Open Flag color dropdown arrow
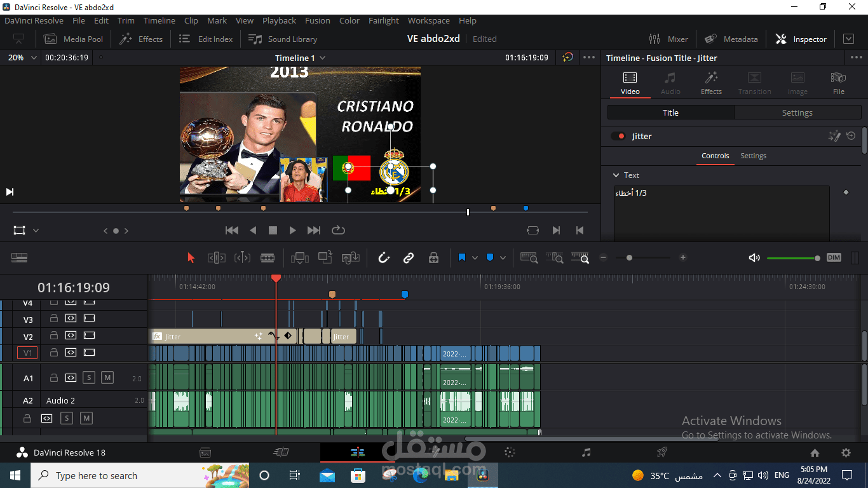Viewport: 868px width, 488px height. pyautogui.click(x=475, y=258)
